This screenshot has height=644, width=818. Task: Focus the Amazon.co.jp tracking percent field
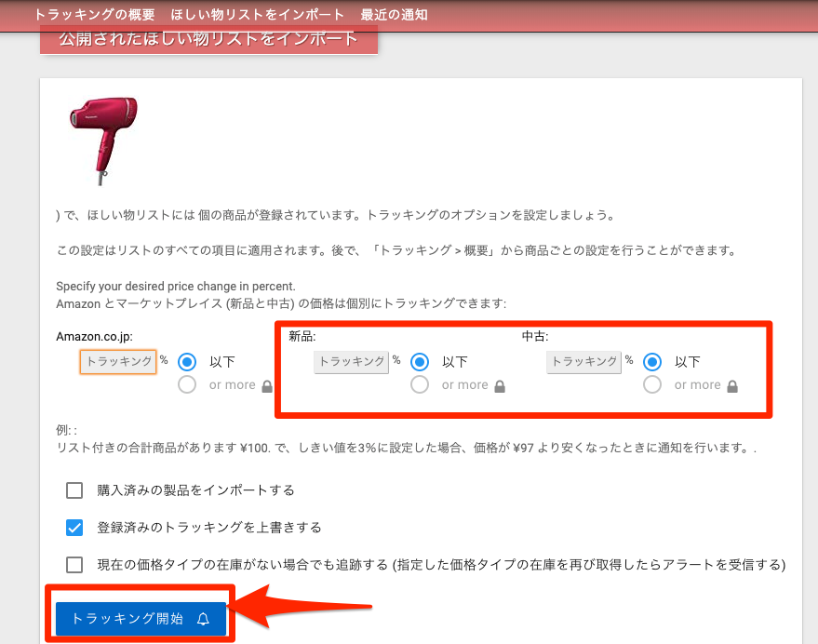point(118,362)
